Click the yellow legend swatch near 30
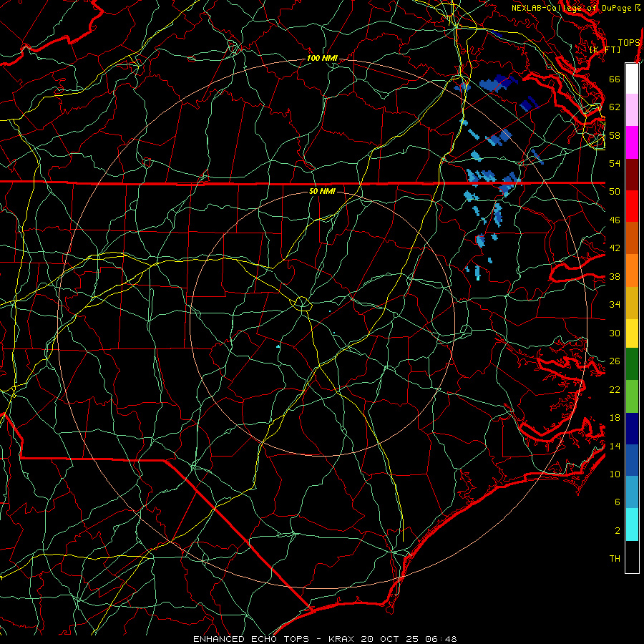644x644 pixels. pyautogui.click(x=632, y=333)
